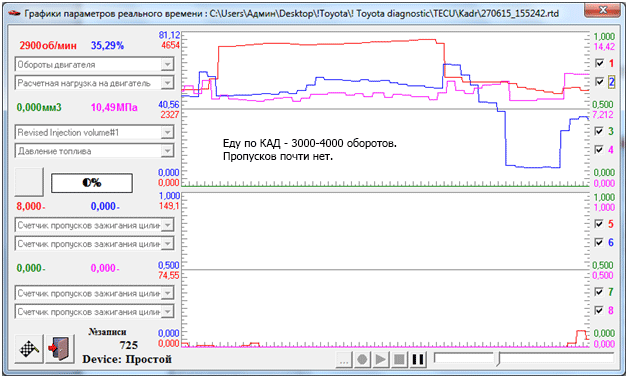Image resolution: width=628 pixels, height=378 pixels.
Task: Click the ellipsis browse button near playback
Action: (344, 359)
